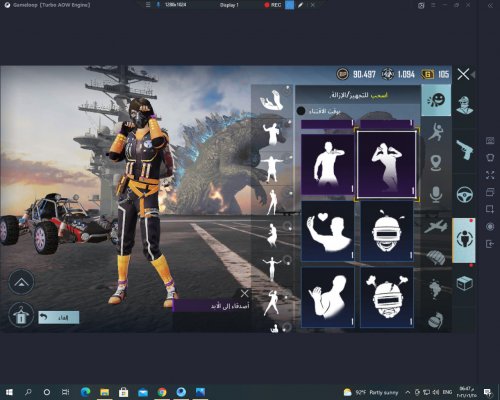Open the weather widget showing 92°F
500x400 pixels.
371,392
